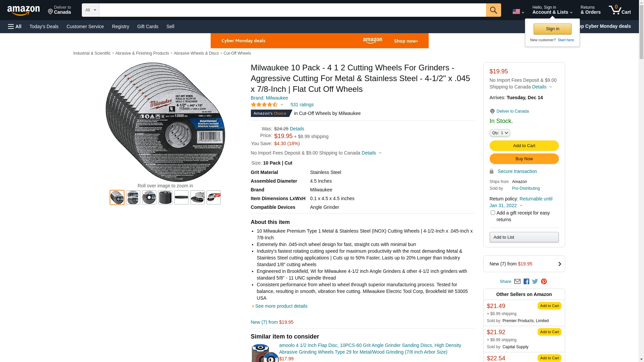
Task: Expand star rating breakdown arrow
Action: coord(282,105)
